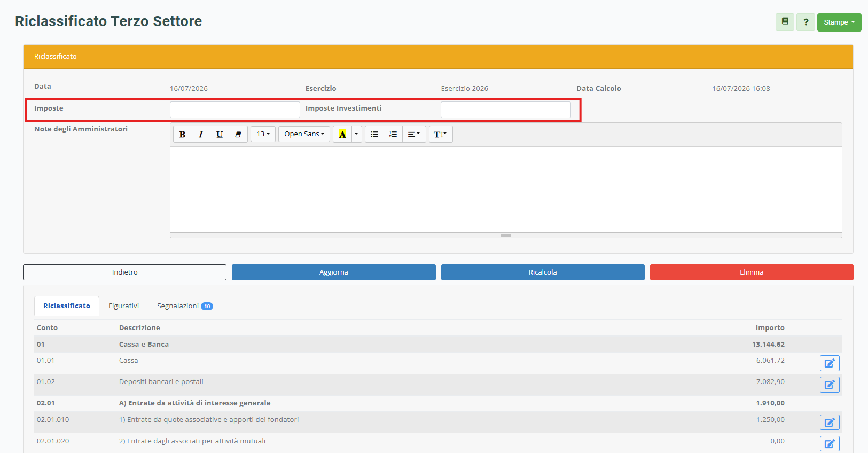Viewport: 868px width, 453px height.
Task: Click the amount 6.061,72
Action: (770, 361)
